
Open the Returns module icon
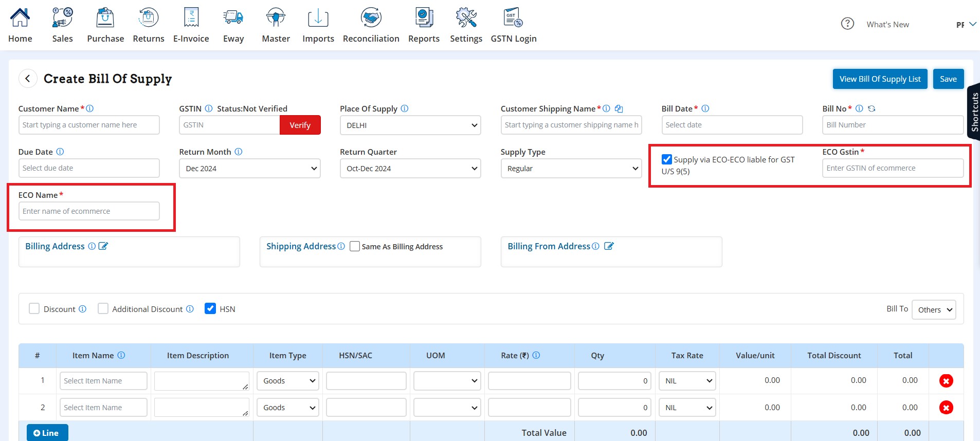(148, 18)
